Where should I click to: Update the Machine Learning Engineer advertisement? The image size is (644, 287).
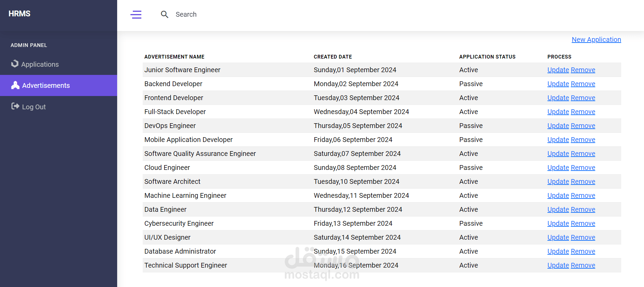(558, 195)
